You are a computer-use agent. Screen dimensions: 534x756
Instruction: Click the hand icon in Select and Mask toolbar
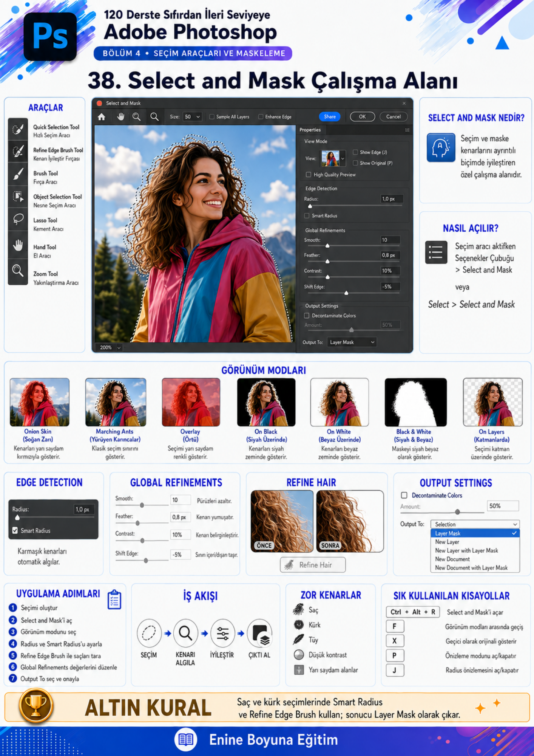click(x=121, y=117)
